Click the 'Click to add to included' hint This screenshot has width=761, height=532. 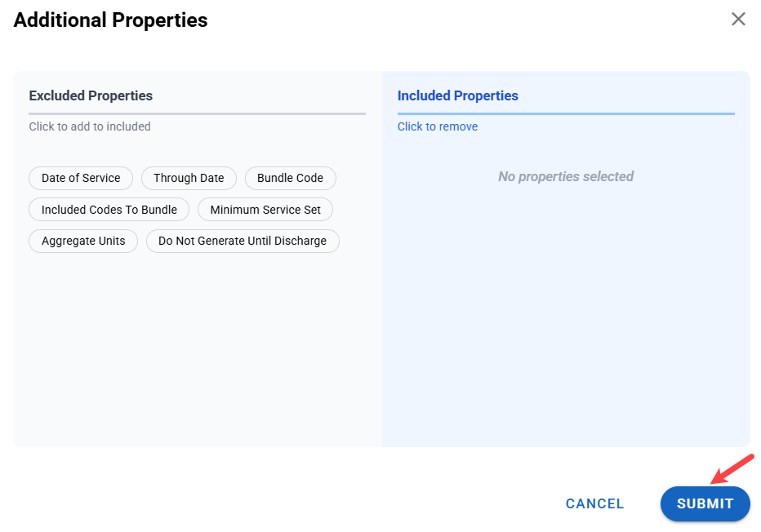[90, 126]
